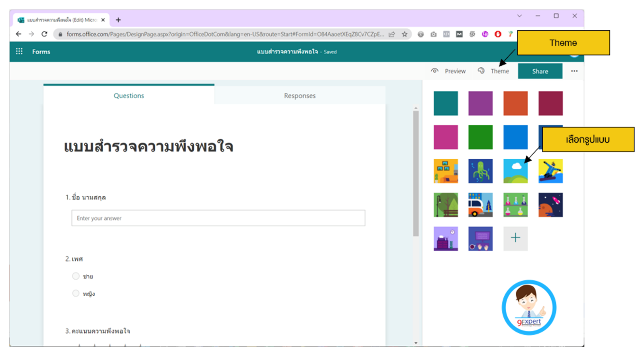Click the Enter your answer input field
644x355 pixels.
(218, 218)
